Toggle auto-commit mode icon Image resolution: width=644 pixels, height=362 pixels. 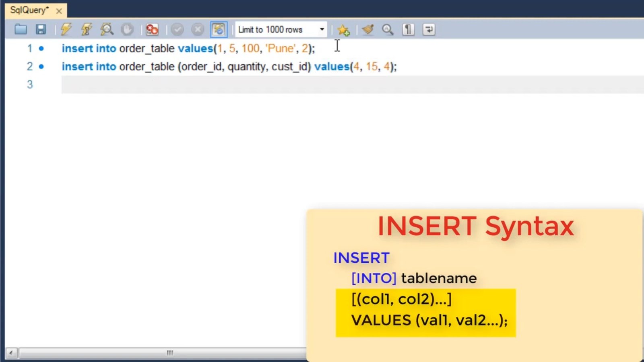[x=219, y=29]
